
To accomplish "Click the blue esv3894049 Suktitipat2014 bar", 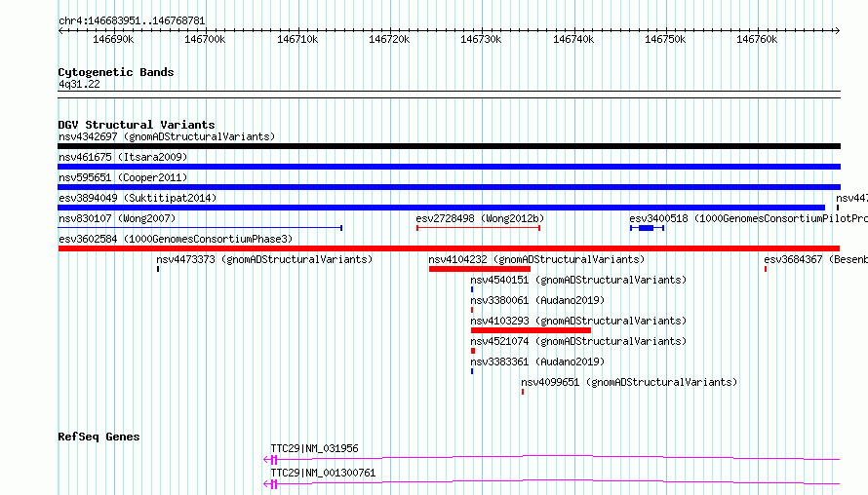I will 441,208.
